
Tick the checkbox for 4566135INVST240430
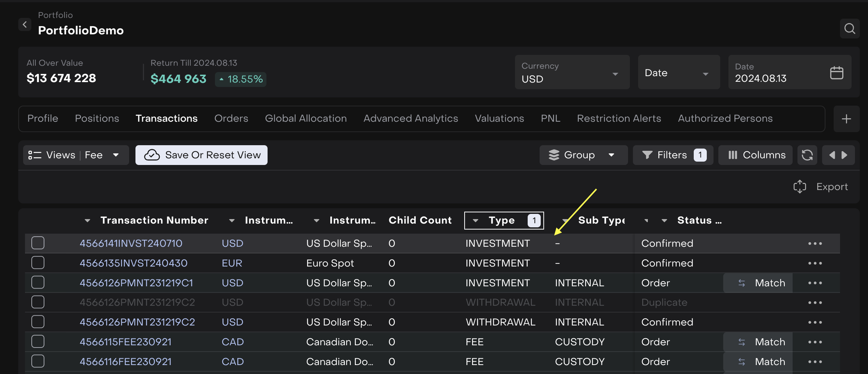tap(38, 263)
